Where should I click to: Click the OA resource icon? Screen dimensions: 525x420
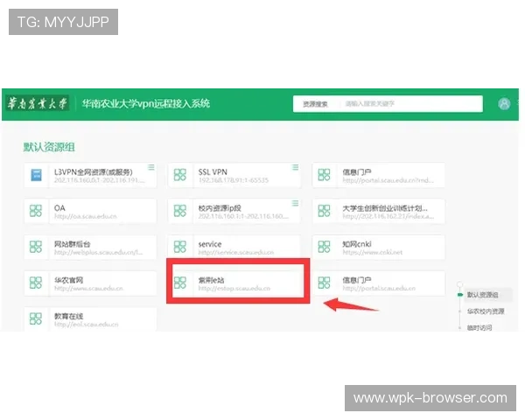[x=36, y=211]
